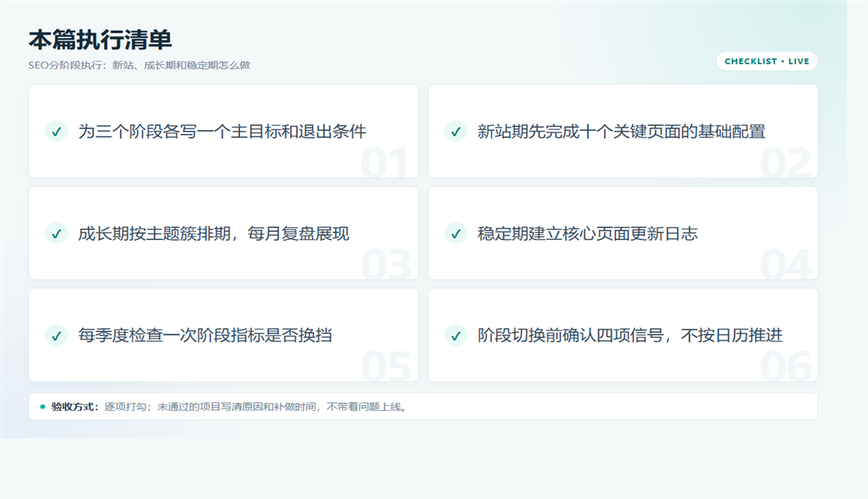Click subtitle SEO分阶段执行：新站、成长期和稳定期怎么做
This screenshot has width=868, height=499.
pyautogui.click(x=140, y=65)
